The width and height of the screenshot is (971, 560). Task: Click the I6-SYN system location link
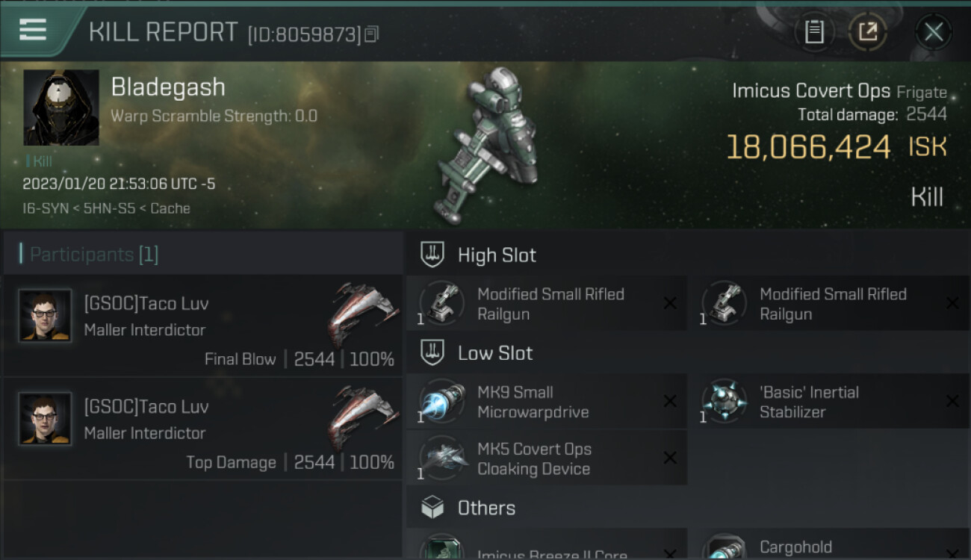coord(48,208)
